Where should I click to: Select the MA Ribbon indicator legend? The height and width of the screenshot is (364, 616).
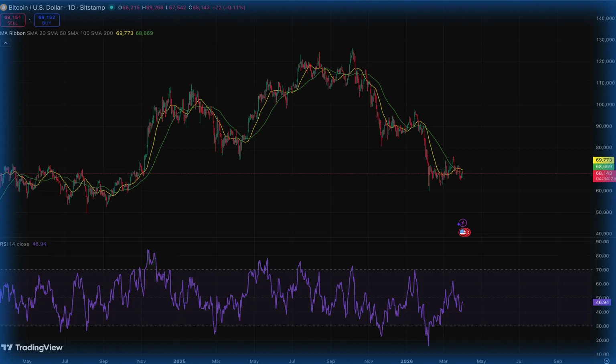[x=13, y=33]
